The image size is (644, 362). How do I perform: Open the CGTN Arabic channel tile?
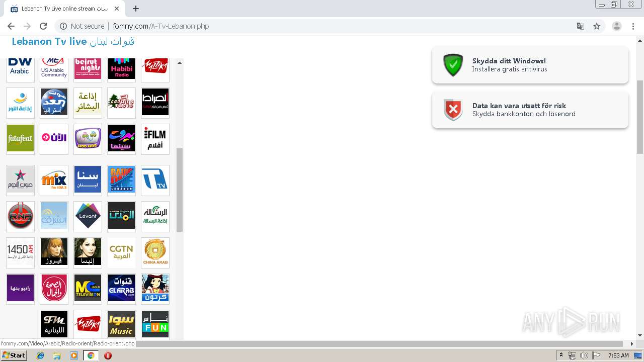121,252
